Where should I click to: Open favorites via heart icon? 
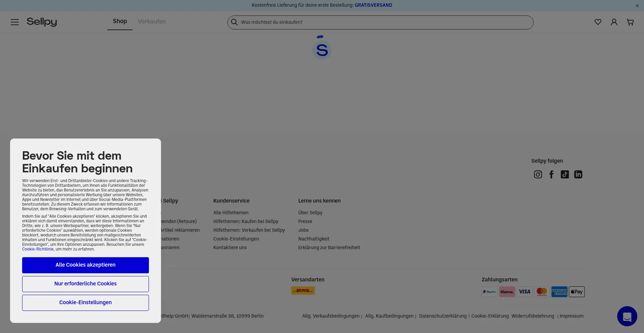point(598,22)
